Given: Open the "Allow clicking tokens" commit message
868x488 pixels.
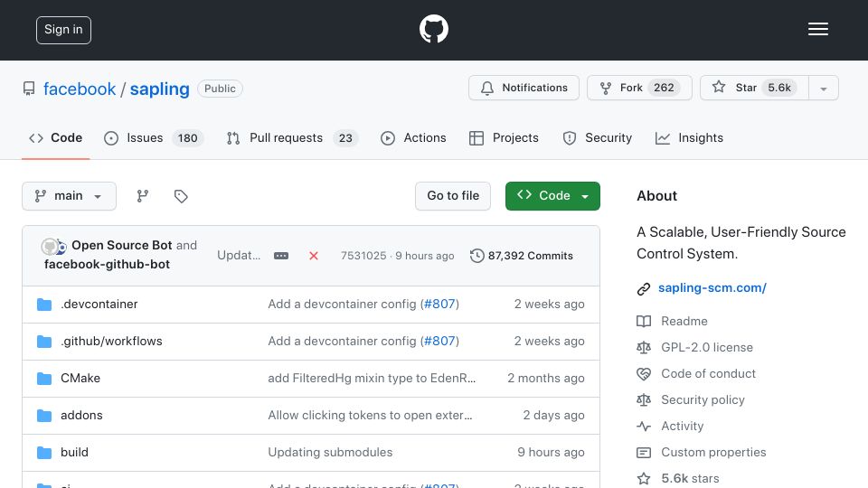Looking at the screenshot, I should point(370,415).
